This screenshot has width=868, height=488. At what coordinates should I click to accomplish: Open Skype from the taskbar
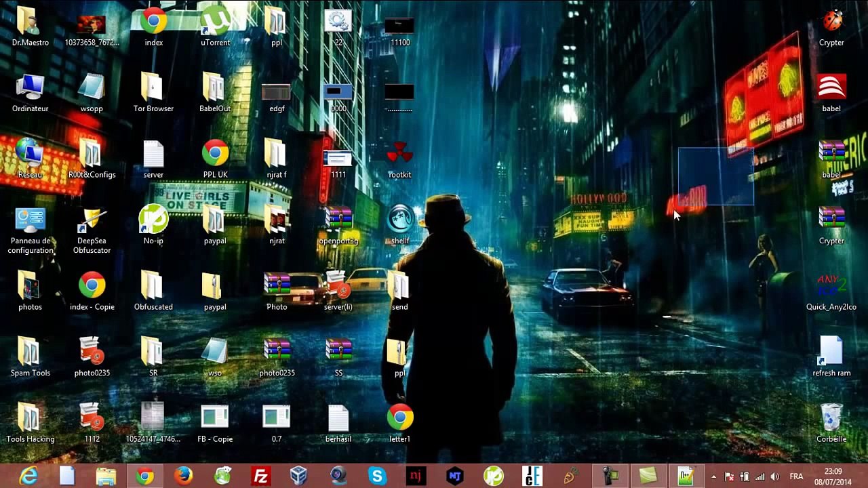[377, 476]
